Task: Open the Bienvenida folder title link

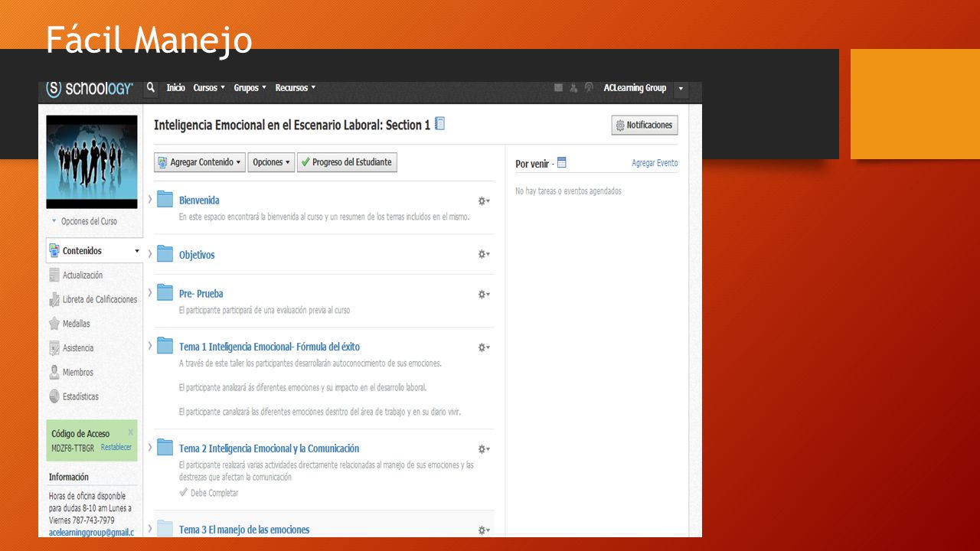Action: tap(199, 201)
